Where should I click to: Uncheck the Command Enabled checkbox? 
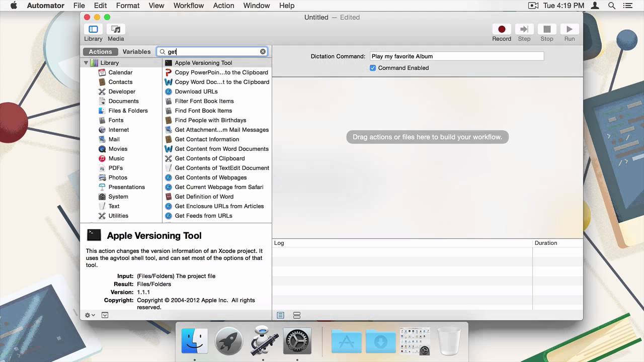(x=373, y=68)
